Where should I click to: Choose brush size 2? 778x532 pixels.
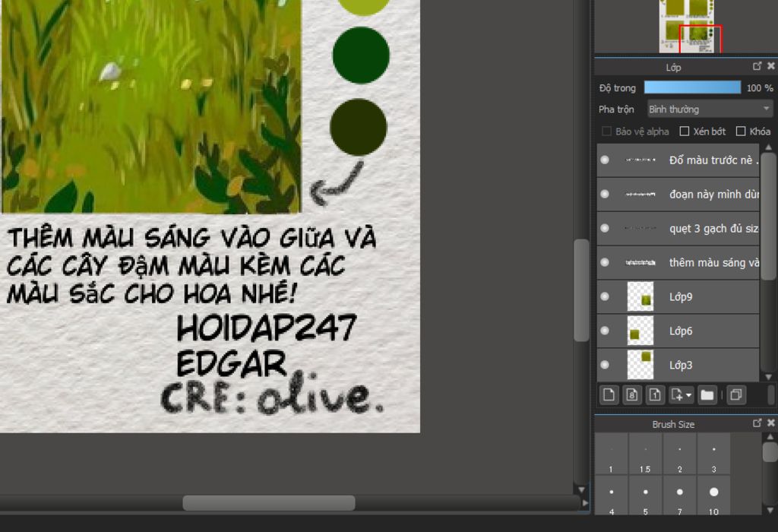[679, 454]
